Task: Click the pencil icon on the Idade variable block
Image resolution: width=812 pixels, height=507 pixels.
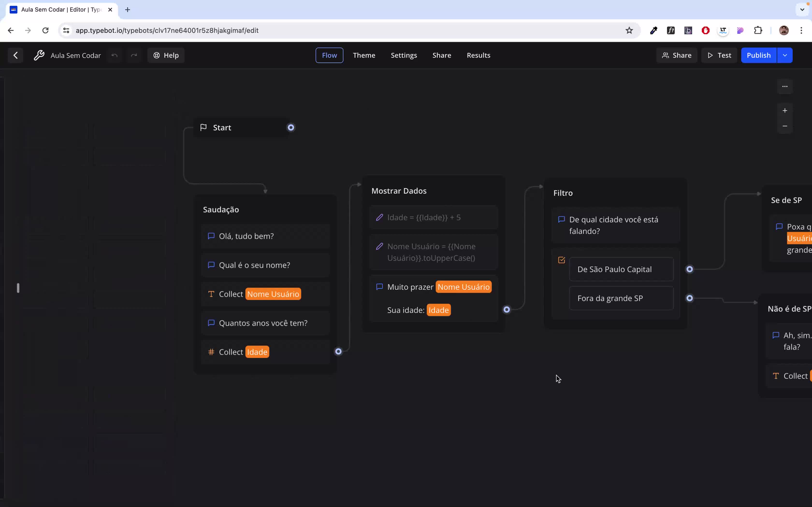Action: pos(379,217)
